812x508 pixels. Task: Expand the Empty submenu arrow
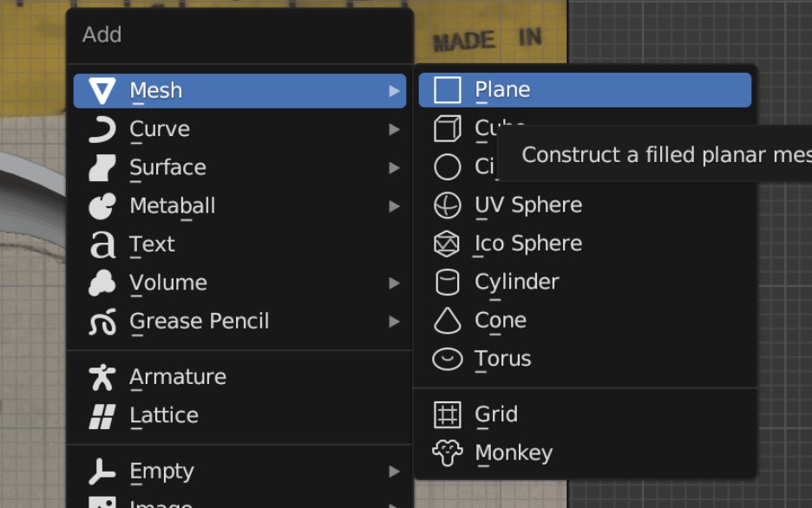tap(394, 472)
